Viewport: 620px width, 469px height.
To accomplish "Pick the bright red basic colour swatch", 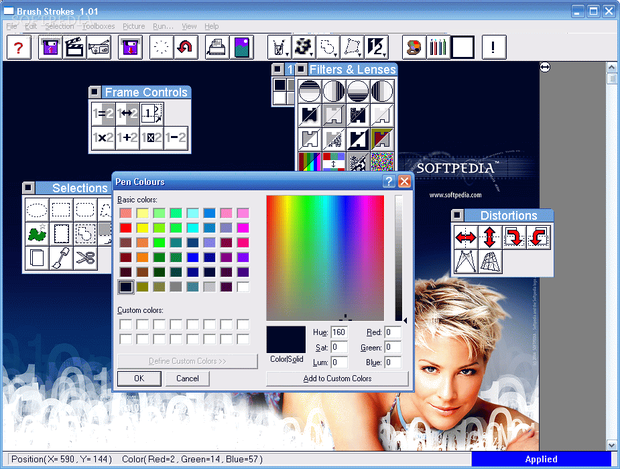I will [x=126, y=228].
